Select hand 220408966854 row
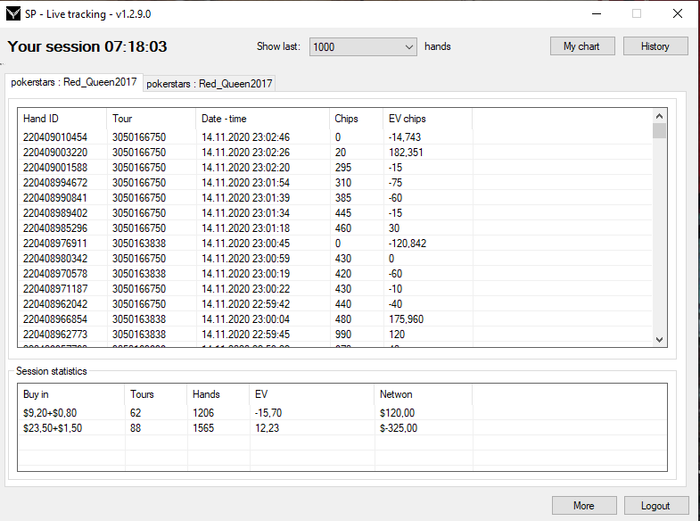Screen dimensions: 700x521 (335, 319)
